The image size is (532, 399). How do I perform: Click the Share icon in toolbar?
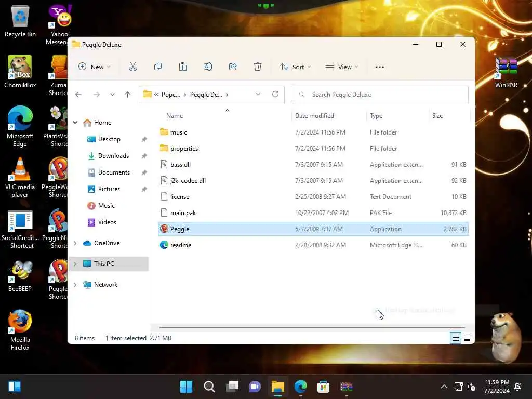[x=233, y=67]
